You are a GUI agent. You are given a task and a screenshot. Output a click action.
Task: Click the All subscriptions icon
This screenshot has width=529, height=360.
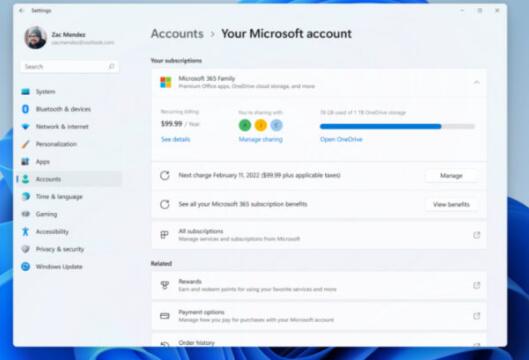(164, 235)
